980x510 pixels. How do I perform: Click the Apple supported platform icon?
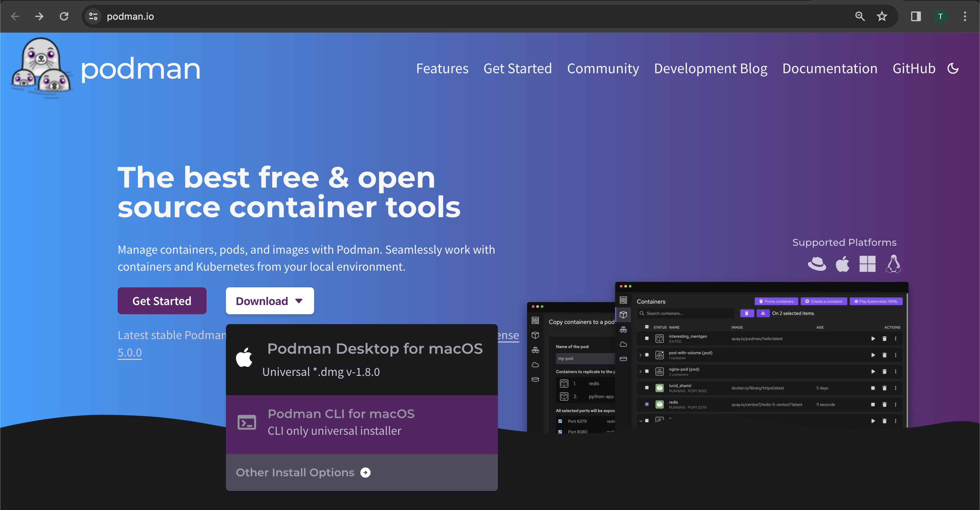pos(842,264)
